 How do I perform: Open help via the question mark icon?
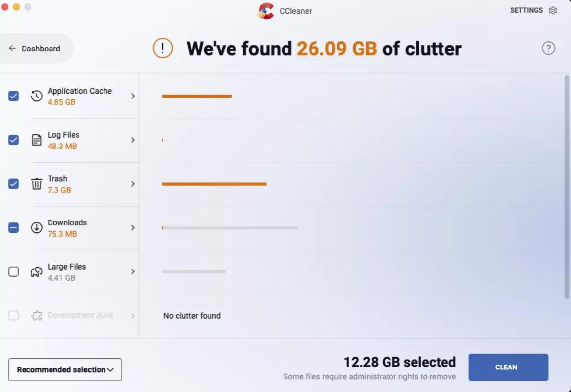pos(548,48)
